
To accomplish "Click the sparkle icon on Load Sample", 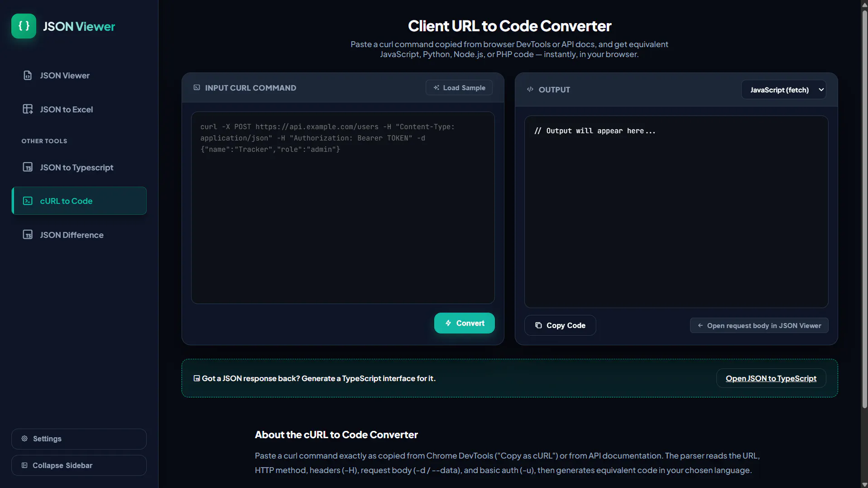I will [436, 87].
